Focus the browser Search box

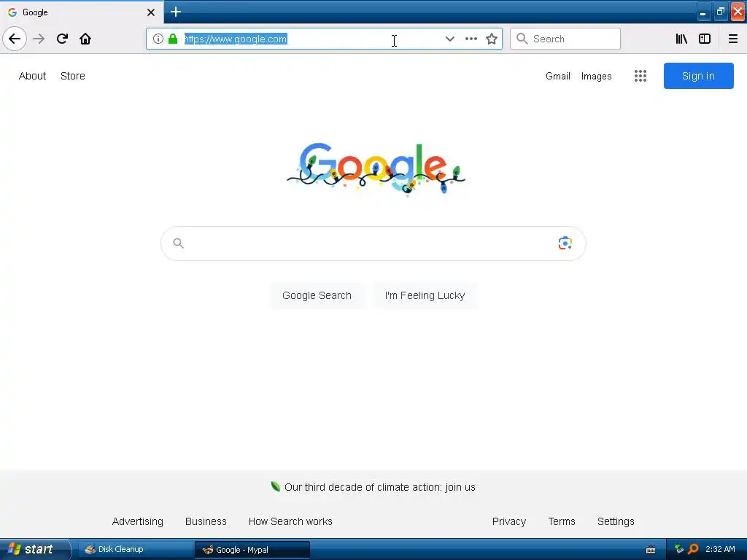click(565, 39)
